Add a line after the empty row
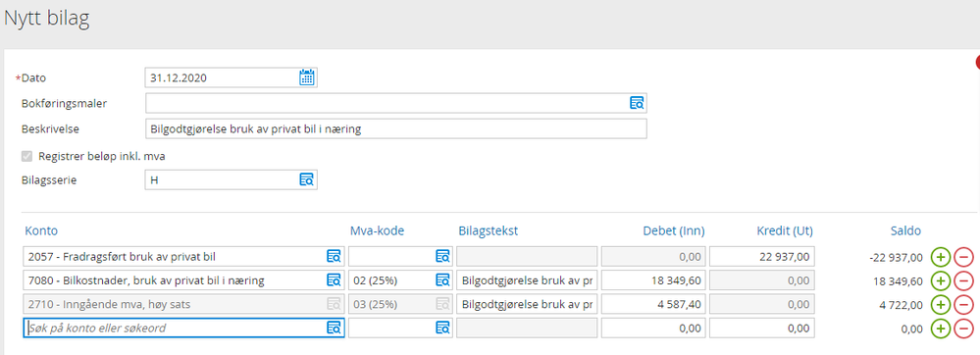Screen dimensions: 980x355 pyautogui.click(x=941, y=329)
